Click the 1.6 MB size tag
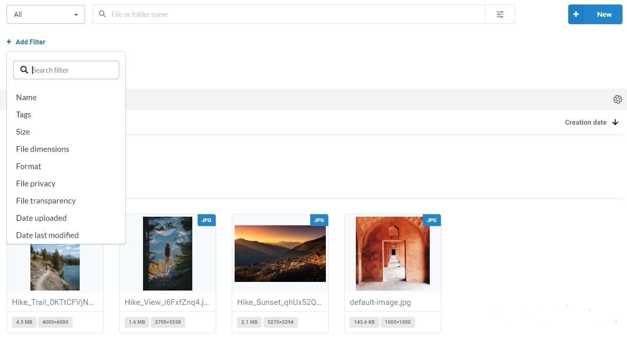The width and height of the screenshot is (627, 364). [137, 322]
